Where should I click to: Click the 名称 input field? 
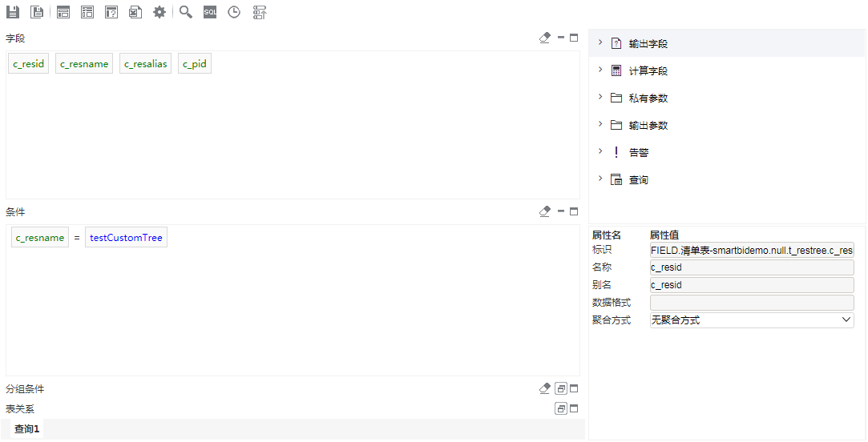pos(752,267)
